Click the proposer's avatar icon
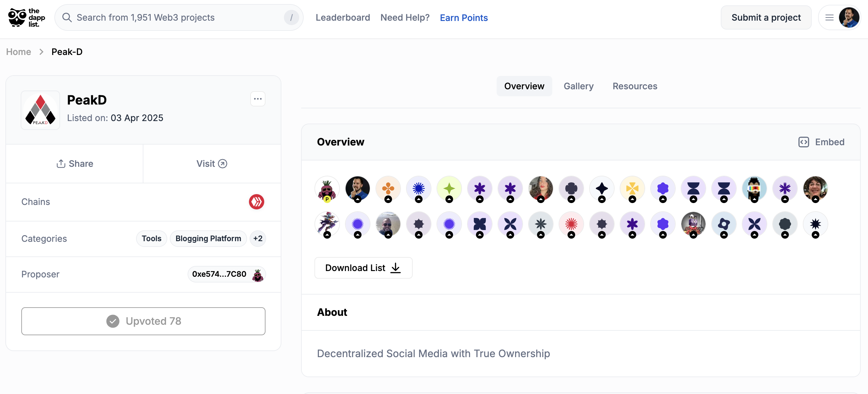868x394 pixels. click(258, 275)
